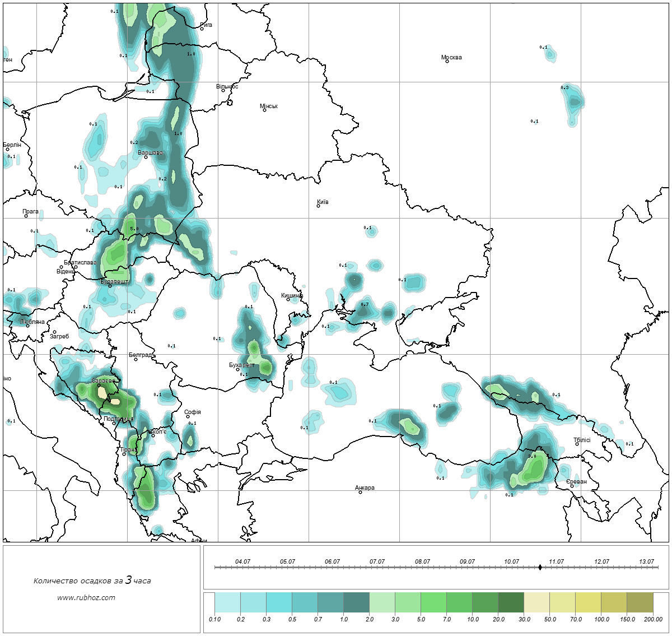
Task: Click the Варшава city marker
Action: [146, 157]
